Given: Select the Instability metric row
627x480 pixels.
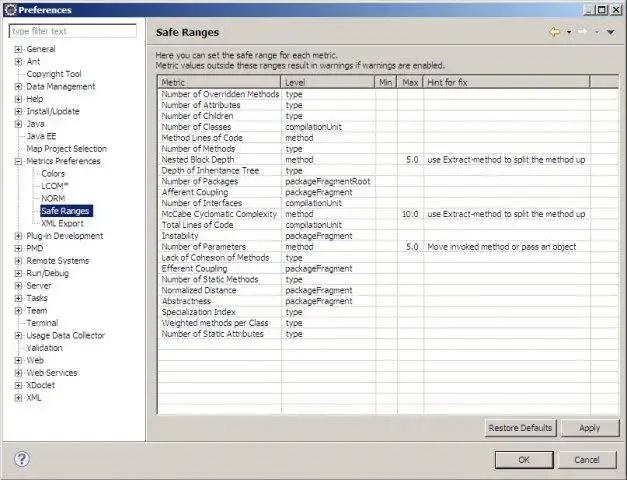Looking at the screenshot, I should [x=388, y=236].
